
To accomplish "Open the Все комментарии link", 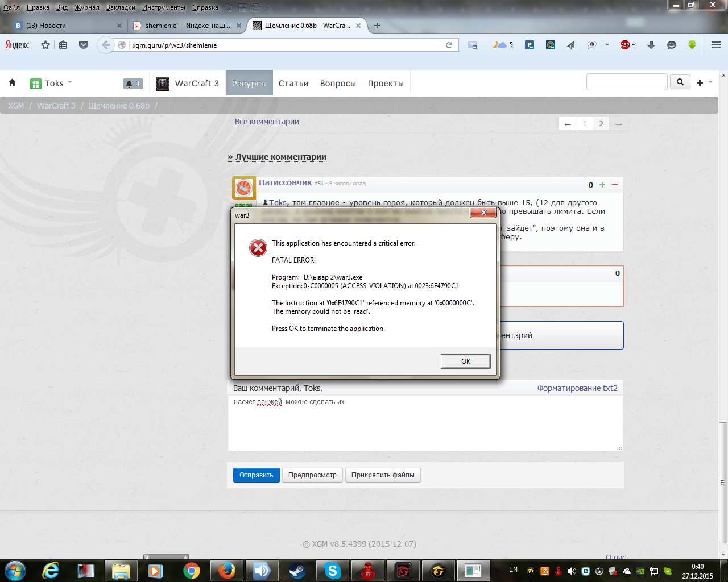I will (x=267, y=122).
